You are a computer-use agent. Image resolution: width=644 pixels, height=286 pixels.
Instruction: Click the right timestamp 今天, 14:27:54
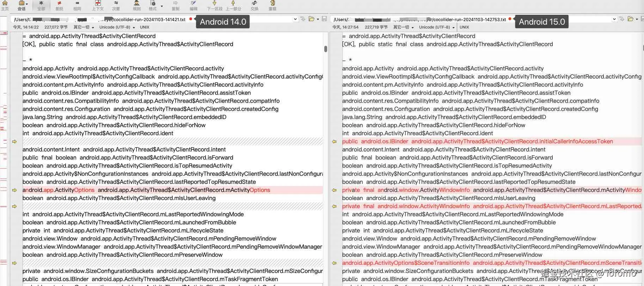tap(345, 27)
